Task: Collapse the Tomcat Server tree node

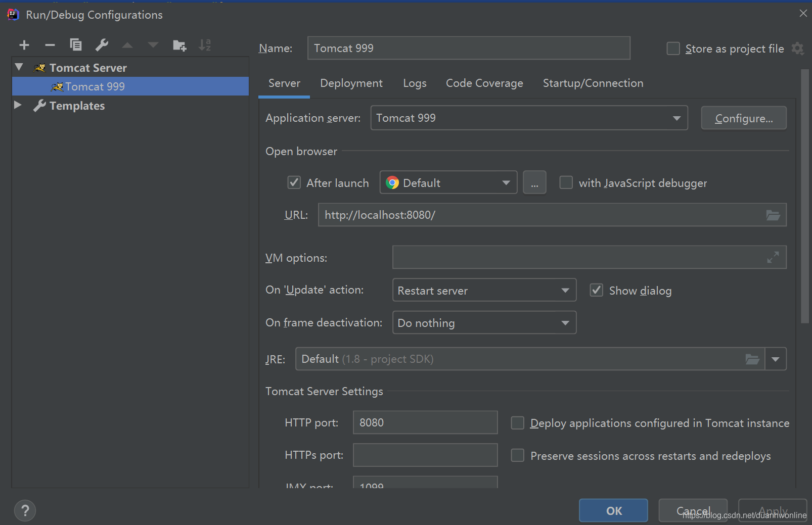Action: pyautogui.click(x=19, y=67)
